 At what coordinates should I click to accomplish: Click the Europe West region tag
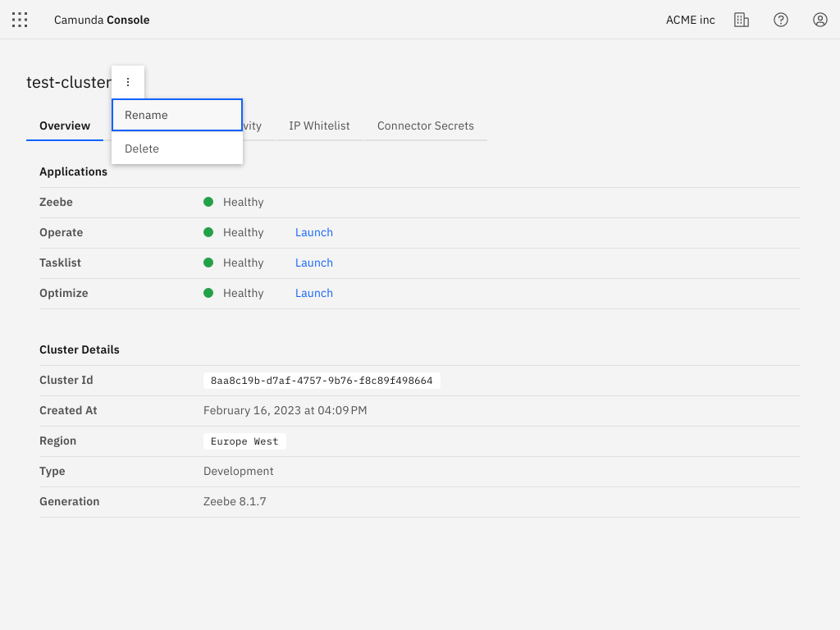point(244,441)
